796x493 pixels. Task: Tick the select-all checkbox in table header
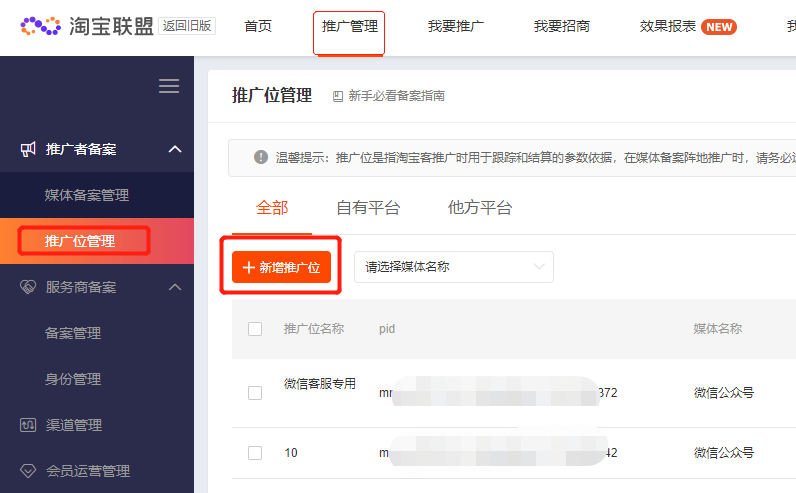[255, 329]
